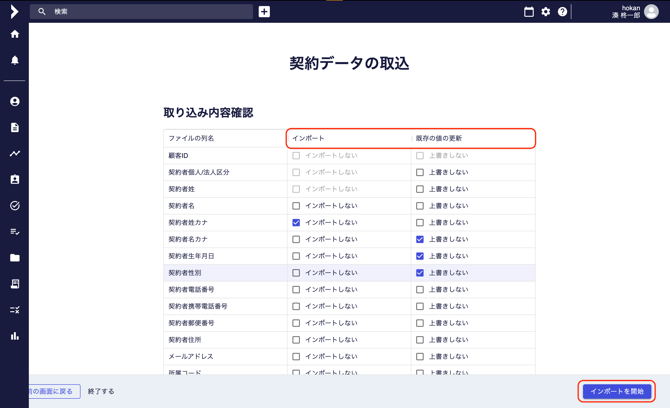Click the ファイルの列名 column header
The image size is (670, 408).
click(191, 138)
